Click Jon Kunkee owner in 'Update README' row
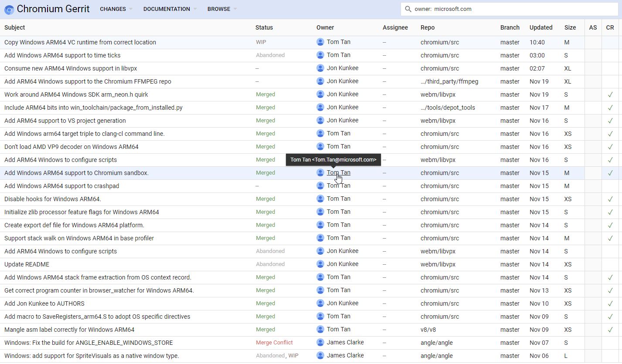This screenshot has height=364, width=622. pos(343,264)
